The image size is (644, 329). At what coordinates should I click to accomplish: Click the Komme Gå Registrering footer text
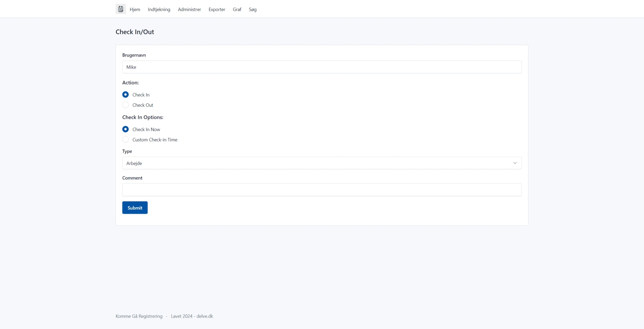[x=139, y=316]
